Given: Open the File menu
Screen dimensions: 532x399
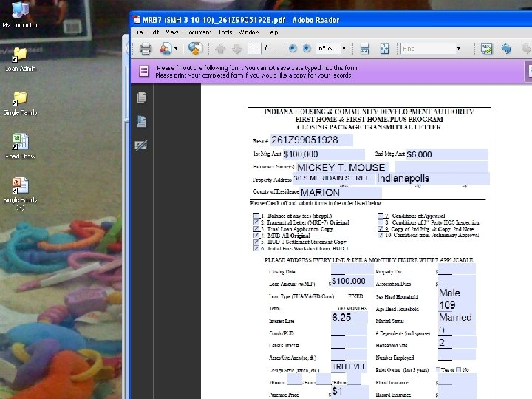Looking at the screenshot, I should point(138,32).
